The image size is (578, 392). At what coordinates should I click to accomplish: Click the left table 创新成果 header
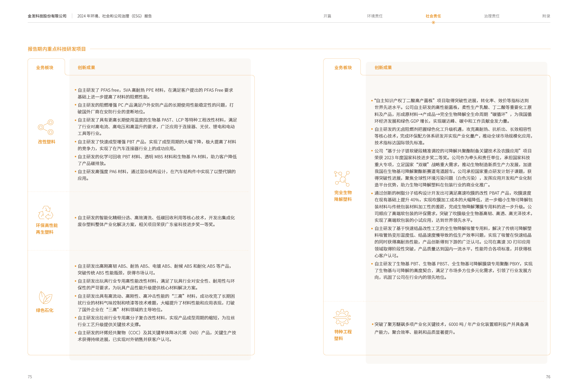coord(86,68)
